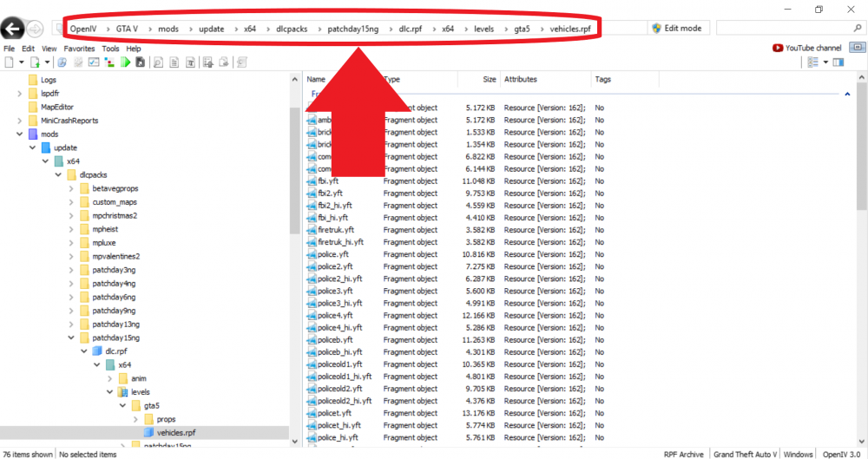Click the vehicles.rpf breadcrumb segment
The height and width of the screenshot is (459, 868).
pos(570,29)
